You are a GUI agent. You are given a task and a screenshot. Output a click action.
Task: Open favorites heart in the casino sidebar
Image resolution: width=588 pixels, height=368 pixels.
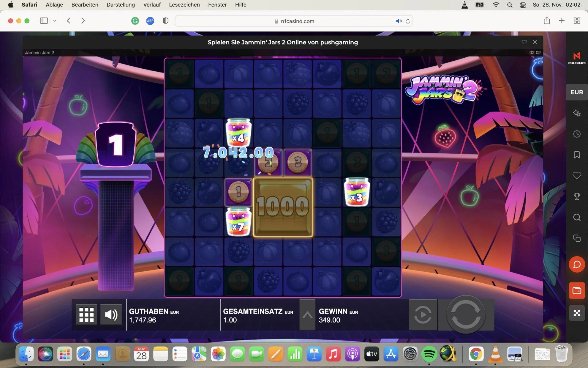pyautogui.click(x=577, y=176)
